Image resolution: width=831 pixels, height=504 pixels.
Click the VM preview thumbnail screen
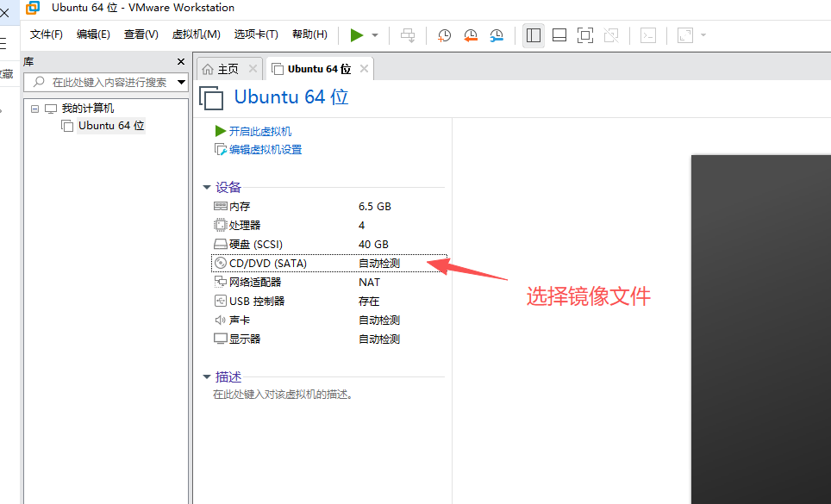pyautogui.click(x=761, y=329)
